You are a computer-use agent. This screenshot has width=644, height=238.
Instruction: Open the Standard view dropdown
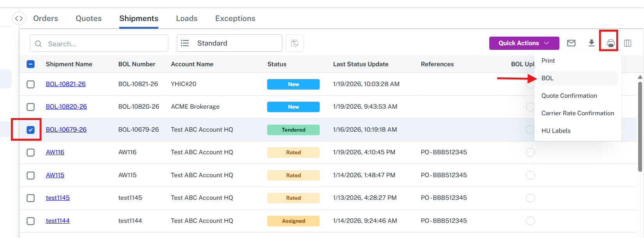229,43
